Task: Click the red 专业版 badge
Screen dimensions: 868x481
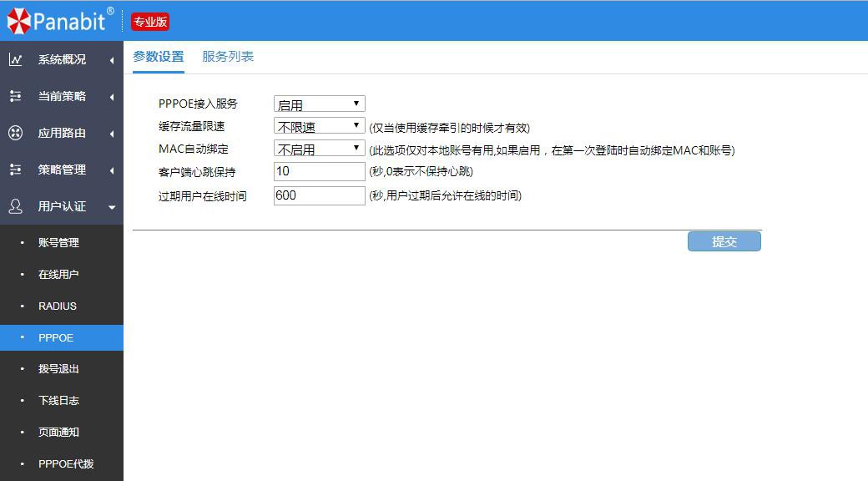Action: [x=150, y=22]
